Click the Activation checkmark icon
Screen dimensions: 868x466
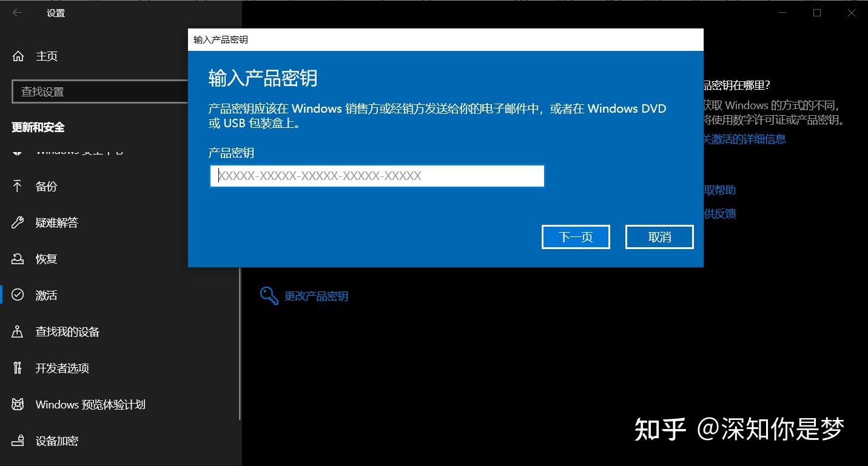18,295
